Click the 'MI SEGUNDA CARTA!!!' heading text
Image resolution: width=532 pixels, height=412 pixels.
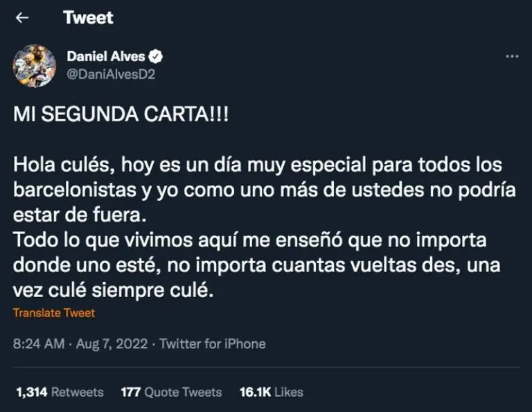click(121, 116)
